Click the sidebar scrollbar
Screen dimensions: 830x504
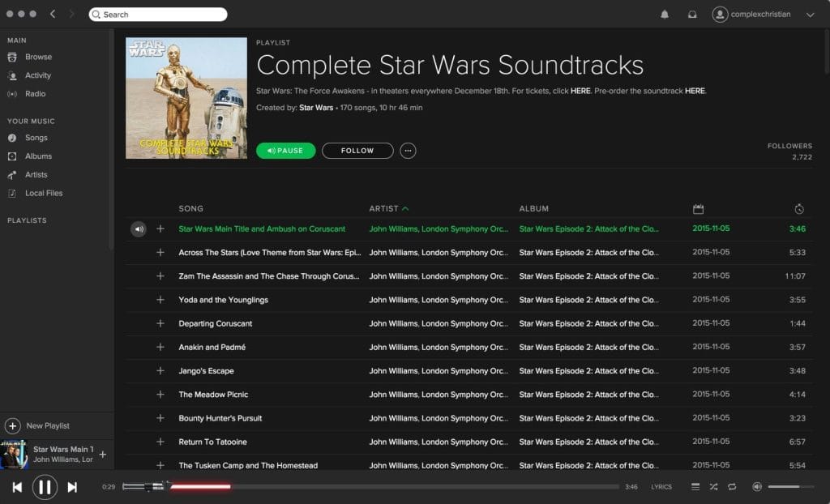pos(111,140)
